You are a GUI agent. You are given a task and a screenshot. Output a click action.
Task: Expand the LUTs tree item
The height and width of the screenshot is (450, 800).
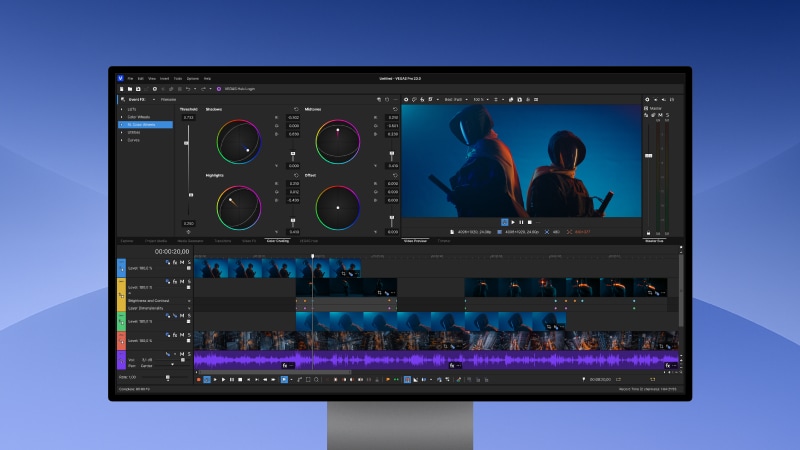point(122,109)
